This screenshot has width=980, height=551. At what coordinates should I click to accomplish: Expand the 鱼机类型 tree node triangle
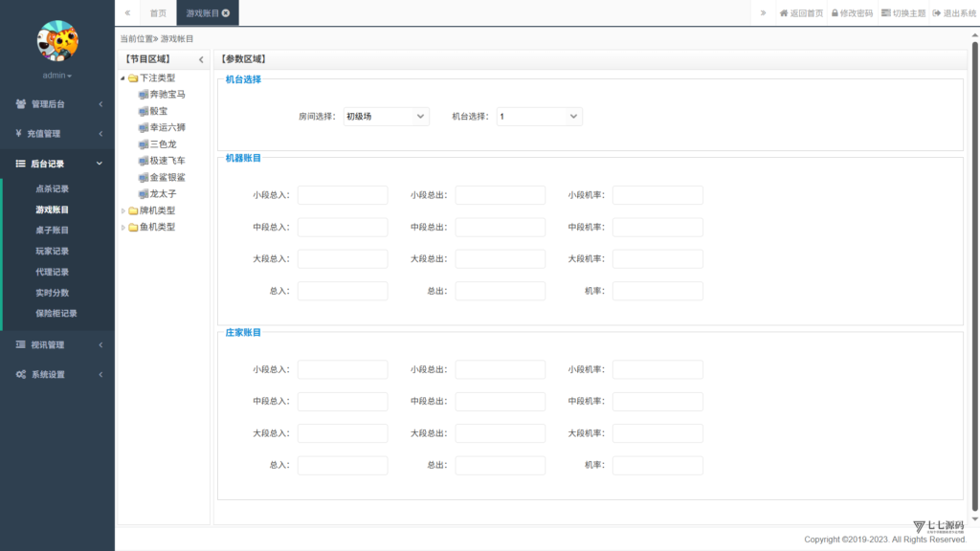122,228
